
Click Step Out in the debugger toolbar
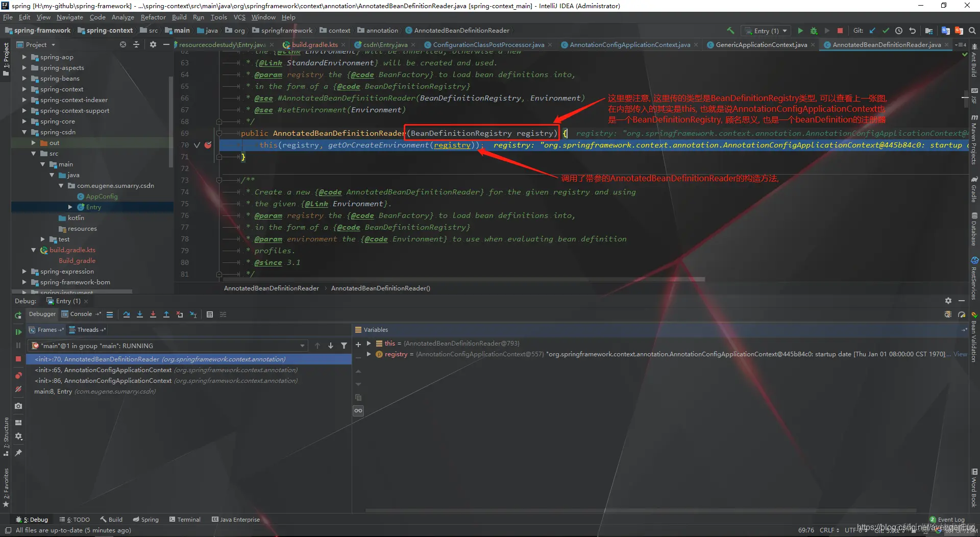coord(166,314)
